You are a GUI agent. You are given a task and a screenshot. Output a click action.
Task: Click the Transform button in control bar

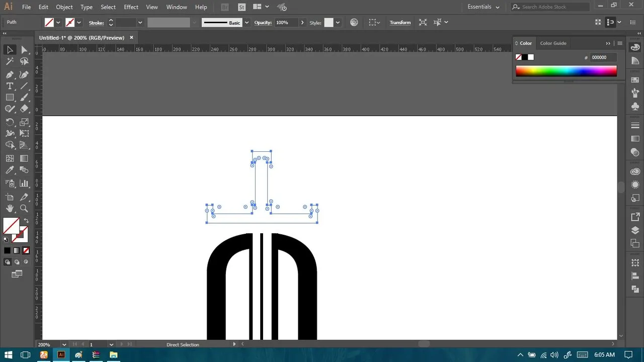400,23
